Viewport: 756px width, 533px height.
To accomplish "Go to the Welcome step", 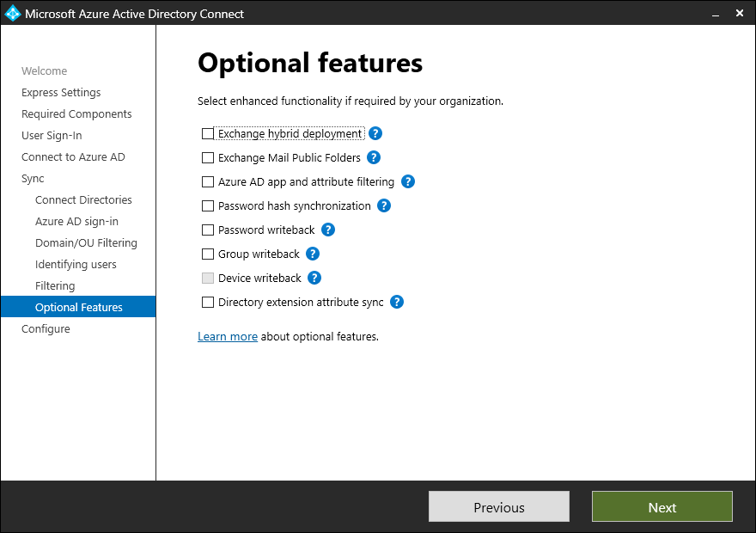I will pos(44,70).
